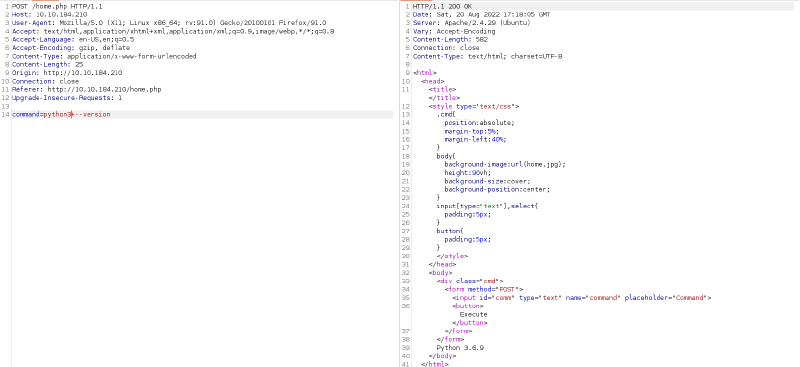Click the "Content-Type: text/html; charset=UTF-8" response header
The image size is (800, 367).
(488, 56)
